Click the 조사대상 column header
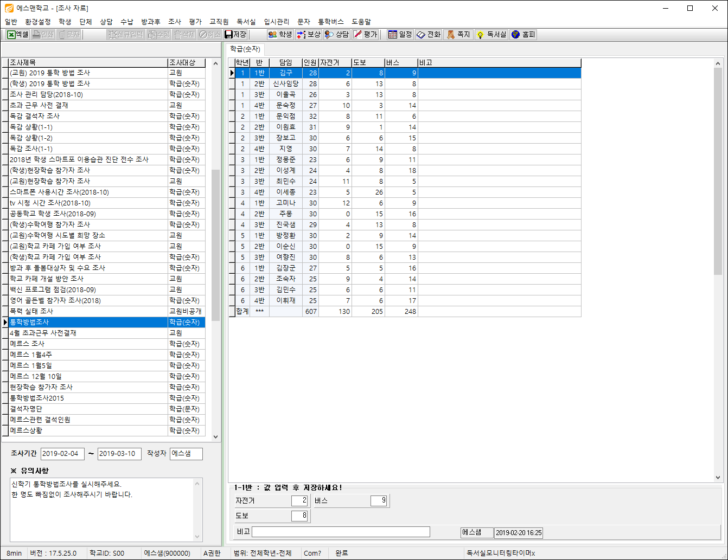This screenshot has height=560, width=728. tap(187, 63)
